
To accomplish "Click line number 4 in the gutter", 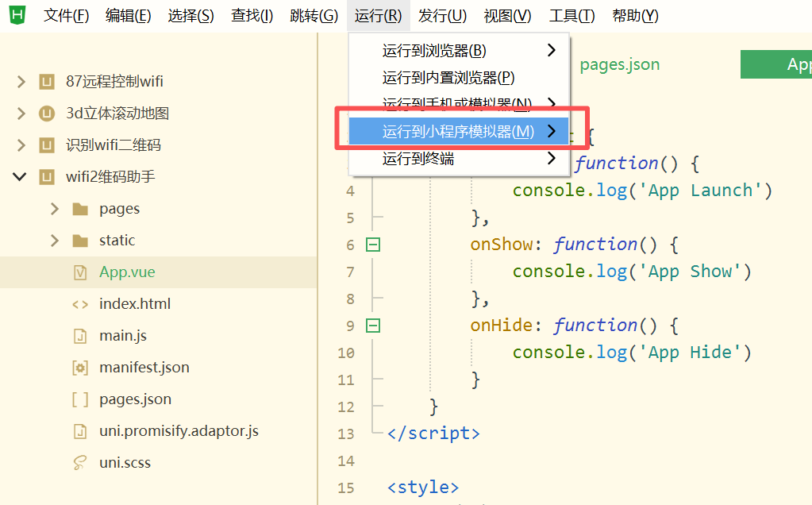I will [351, 191].
